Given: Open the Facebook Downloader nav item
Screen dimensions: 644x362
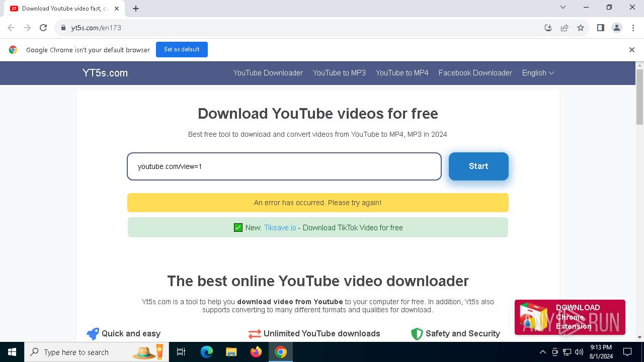Looking at the screenshot, I should point(475,73).
